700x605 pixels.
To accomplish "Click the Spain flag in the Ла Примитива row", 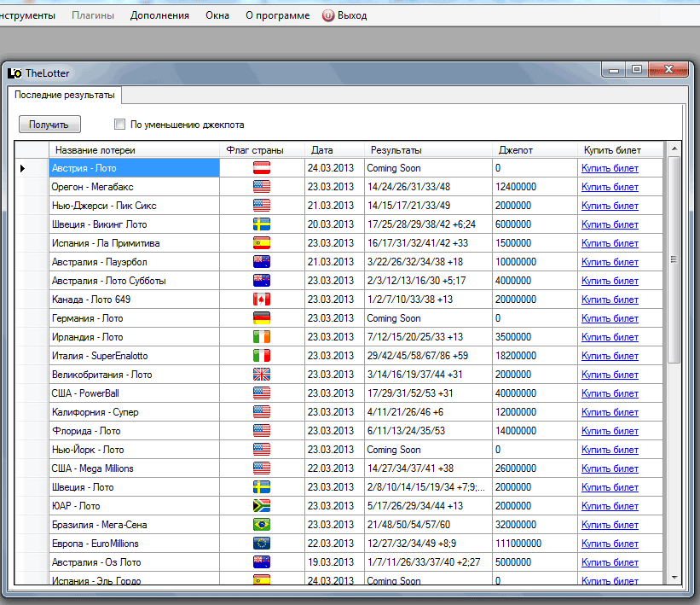I will click(x=262, y=243).
